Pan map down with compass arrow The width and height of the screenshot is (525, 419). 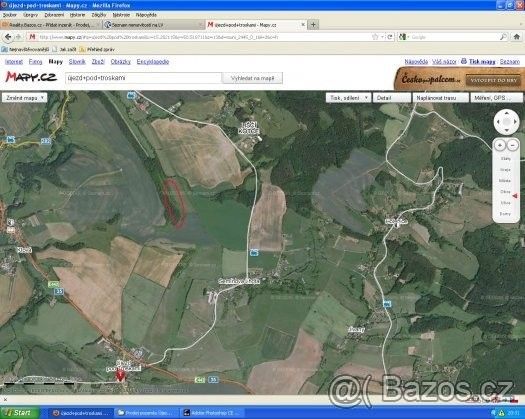click(506, 130)
